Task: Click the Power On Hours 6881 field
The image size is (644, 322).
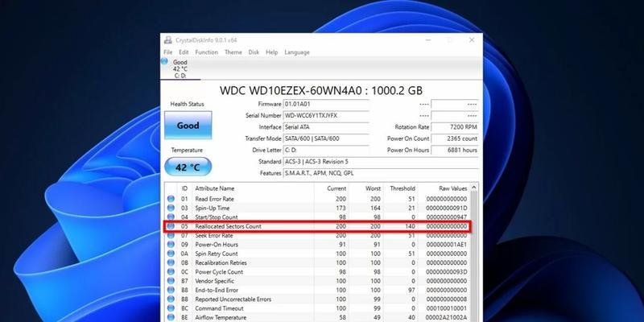Action: [455, 151]
